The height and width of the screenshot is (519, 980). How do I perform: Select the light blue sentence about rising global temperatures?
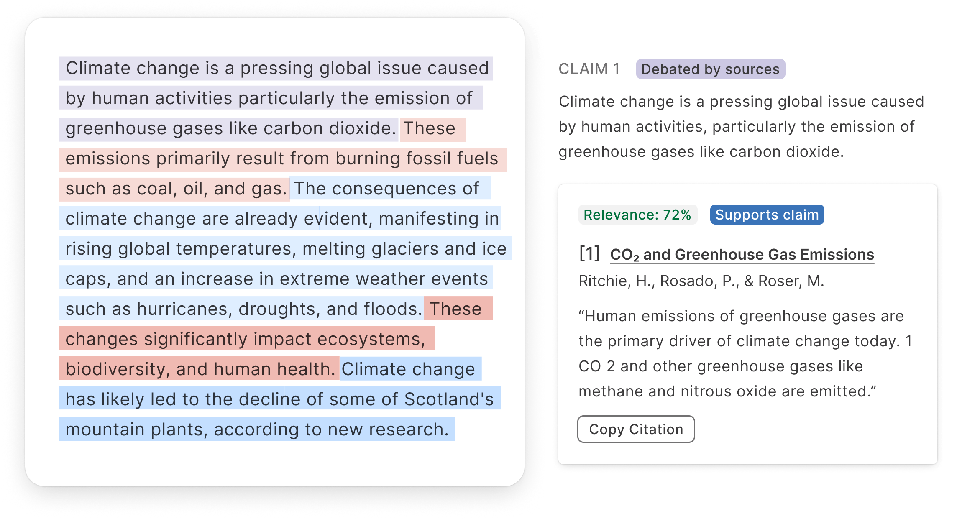click(284, 249)
